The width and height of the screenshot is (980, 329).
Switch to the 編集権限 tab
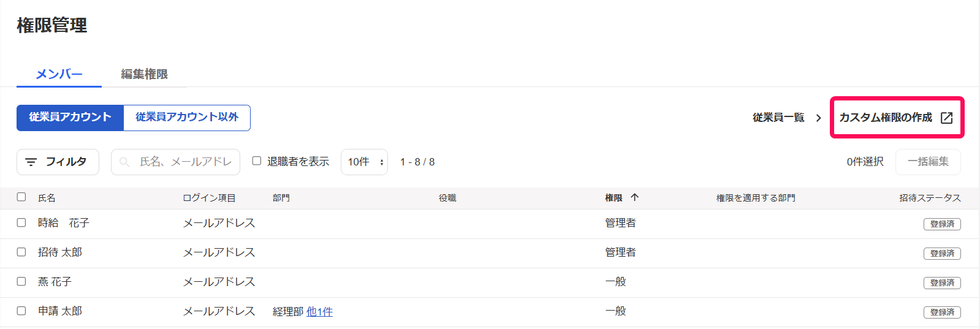tap(144, 74)
